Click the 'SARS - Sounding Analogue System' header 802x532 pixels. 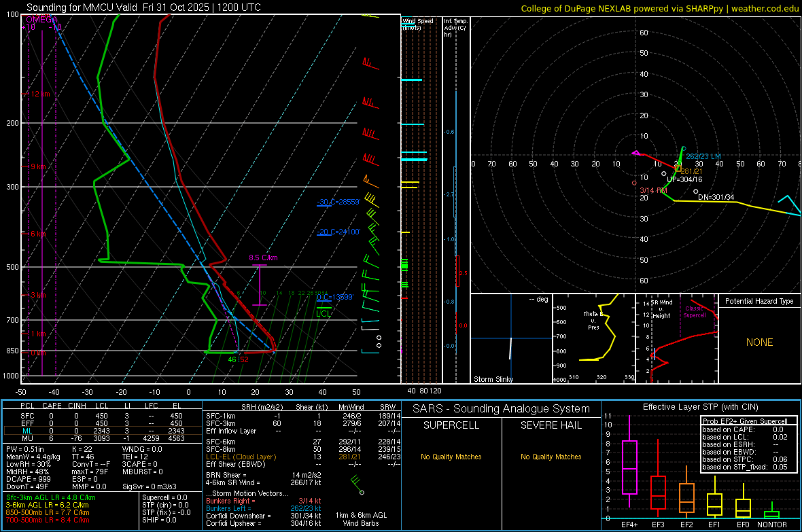click(x=502, y=409)
